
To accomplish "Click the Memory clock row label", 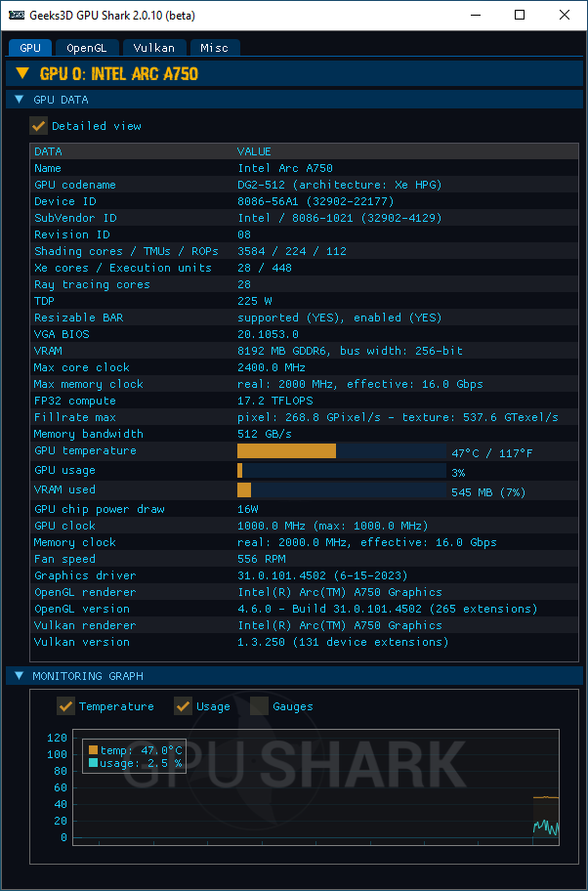I will (75, 542).
